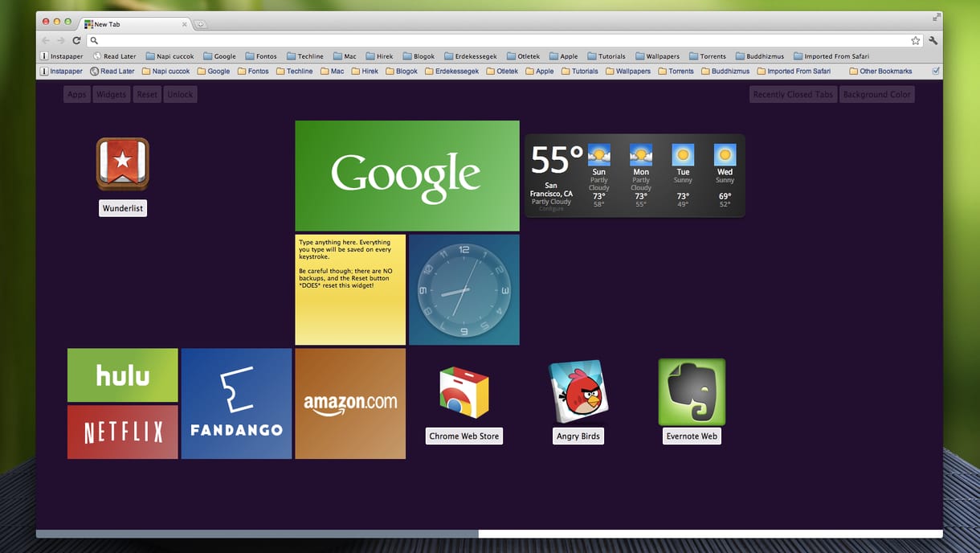Open blue-folder Wallpapers bookmark
Viewport: 980px width, 553px height.
point(657,56)
